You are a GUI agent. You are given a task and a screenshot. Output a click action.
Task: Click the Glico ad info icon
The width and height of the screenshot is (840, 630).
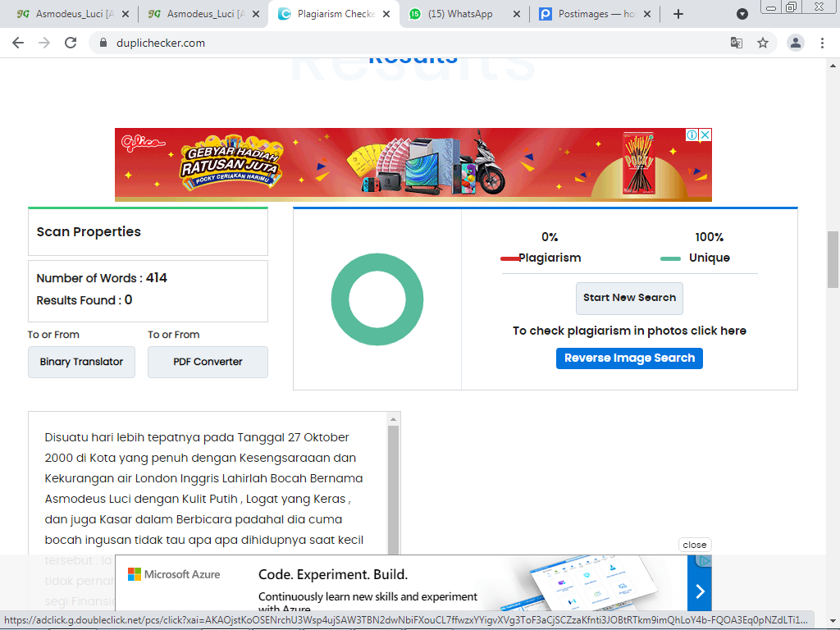tap(692, 135)
